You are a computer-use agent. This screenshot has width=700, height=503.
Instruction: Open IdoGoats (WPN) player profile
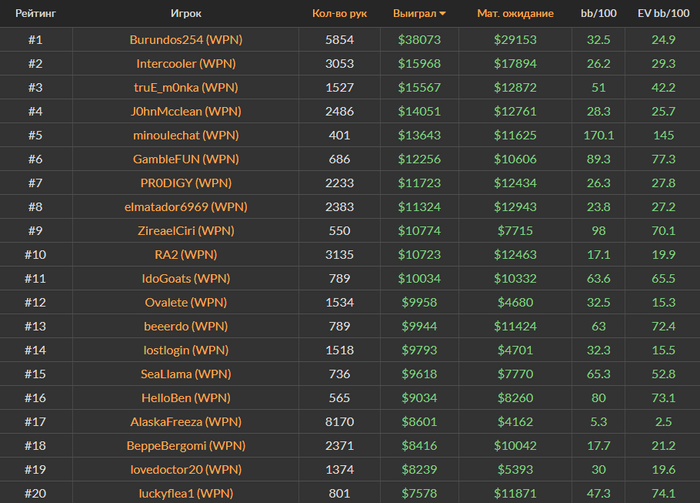pos(186,278)
